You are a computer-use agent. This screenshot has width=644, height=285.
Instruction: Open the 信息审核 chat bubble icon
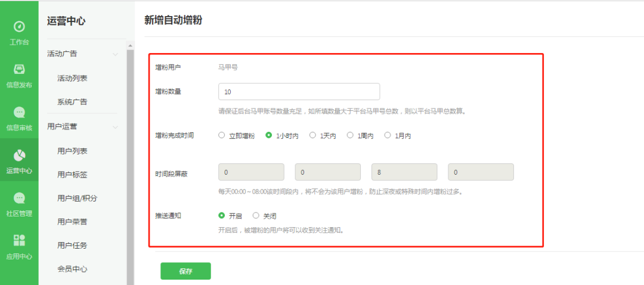(x=19, y=112)
